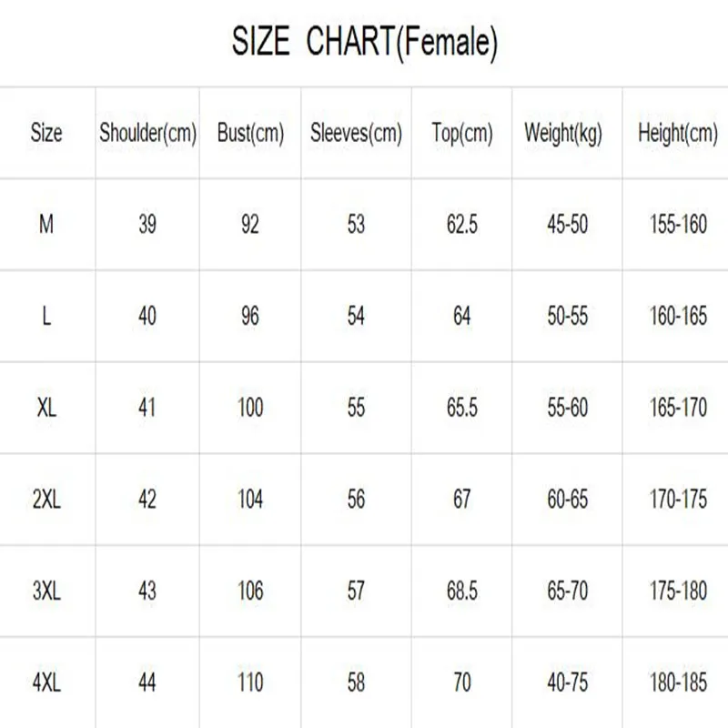This screenshot has height=728, width=728.
Task: Select the 155-160 height cell
Action: [678, 224]
